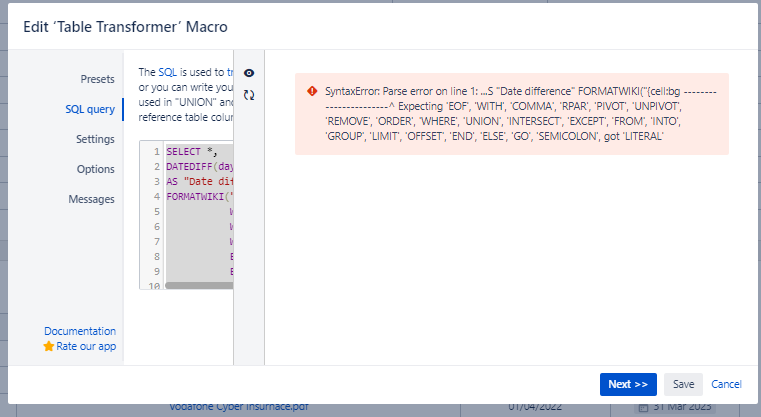
Task: Click the SyntaxError message text
Action: 521,114
